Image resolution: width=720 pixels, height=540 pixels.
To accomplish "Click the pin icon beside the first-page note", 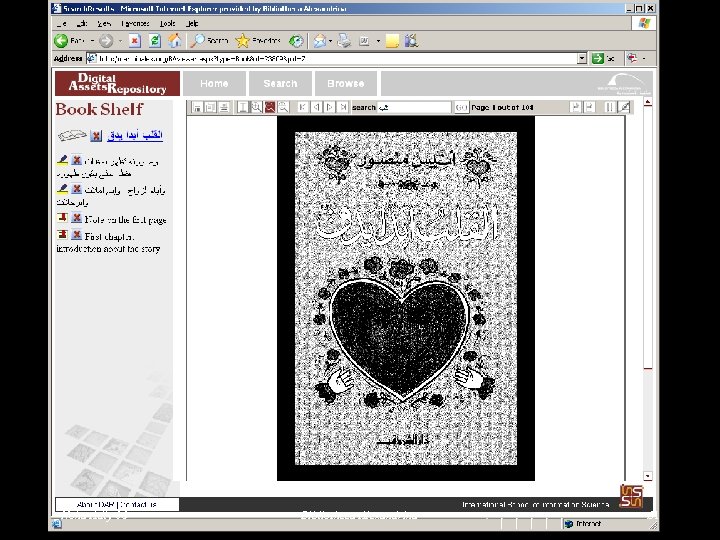I will point(62,217).
